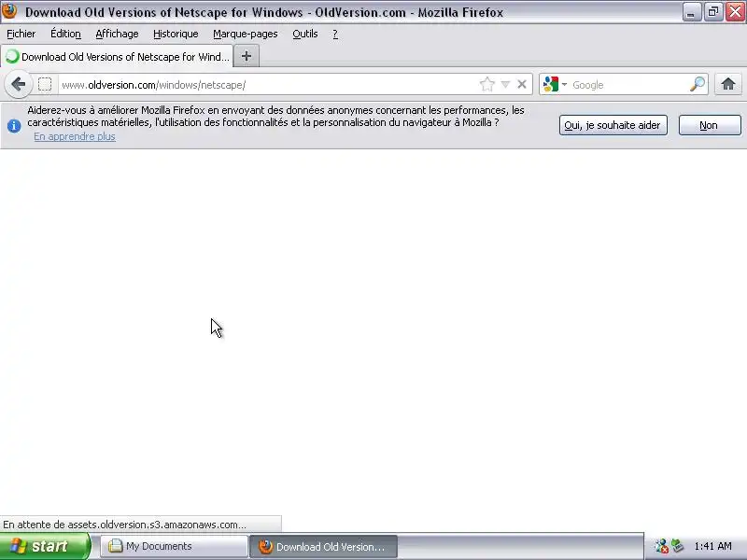Open the Windows start button
Screen dimensions: 747x560
(45, 546)
